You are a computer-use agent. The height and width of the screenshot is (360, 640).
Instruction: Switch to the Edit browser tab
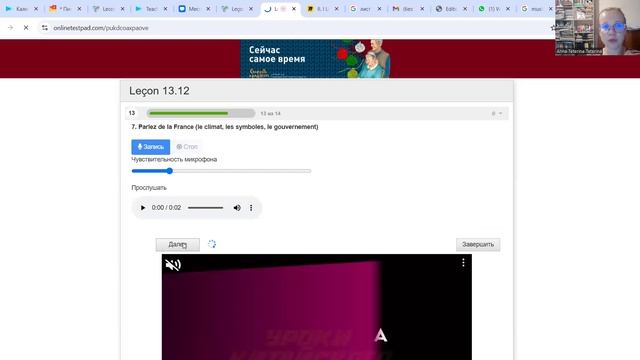pyautogui.click(x=447, y=9)
